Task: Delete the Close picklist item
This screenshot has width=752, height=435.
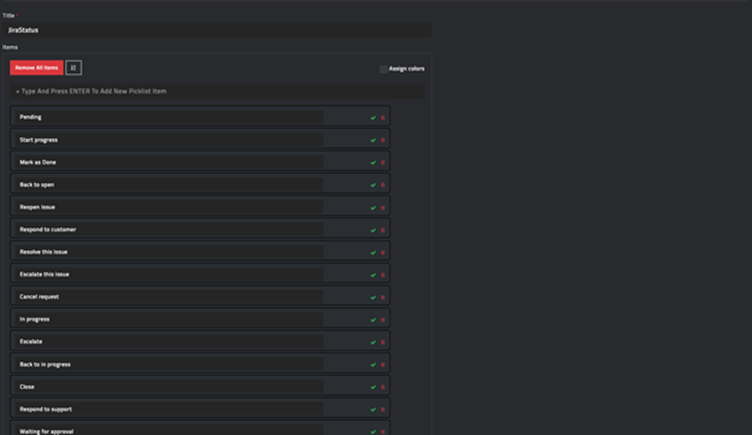Action: pos(382,387)
